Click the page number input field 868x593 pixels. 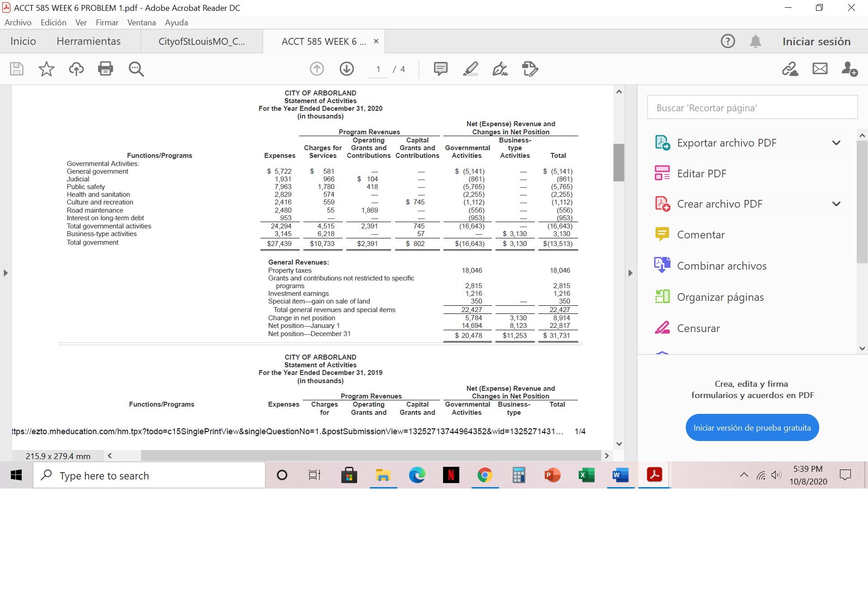click(x=378, y=69)
